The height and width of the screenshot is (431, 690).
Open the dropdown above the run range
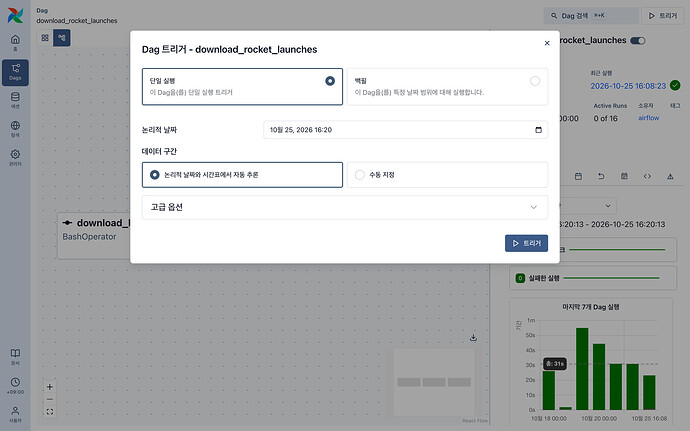tap(588, 206)
